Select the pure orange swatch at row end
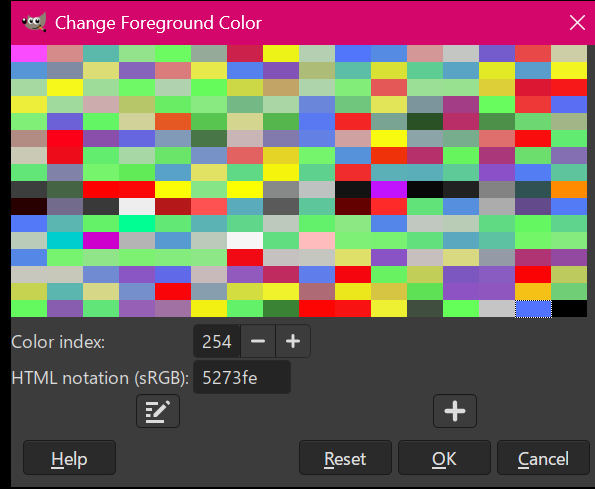The width and height of the screenshot is (595, 489). [569, 190]
